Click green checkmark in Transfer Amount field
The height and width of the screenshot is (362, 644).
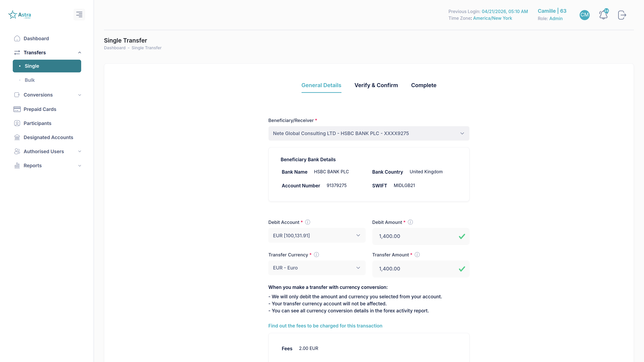pyautogui.click(x=462, y=269)
